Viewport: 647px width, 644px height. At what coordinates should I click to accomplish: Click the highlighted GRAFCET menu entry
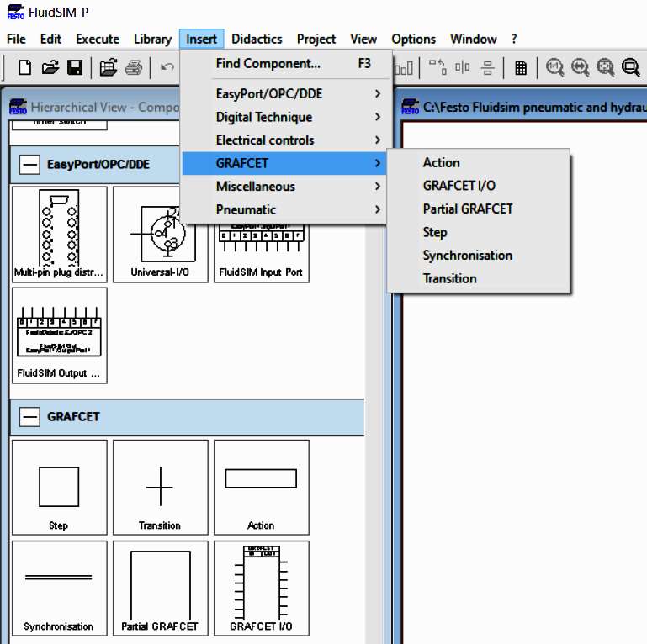[284, 163]
